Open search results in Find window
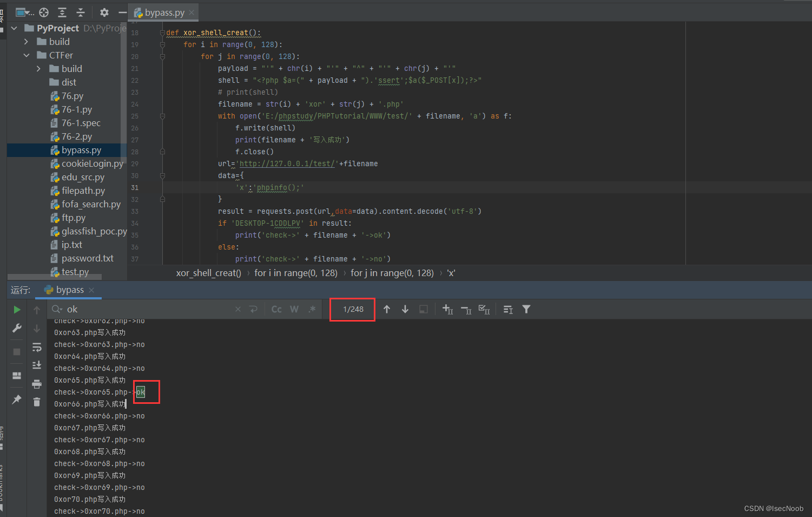This screenshot has width=812, height=517. tap(508, 309)
